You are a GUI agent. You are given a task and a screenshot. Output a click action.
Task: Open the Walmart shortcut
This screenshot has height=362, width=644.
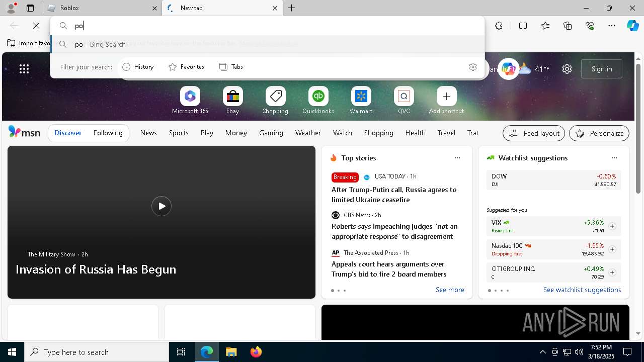point(361,101)
